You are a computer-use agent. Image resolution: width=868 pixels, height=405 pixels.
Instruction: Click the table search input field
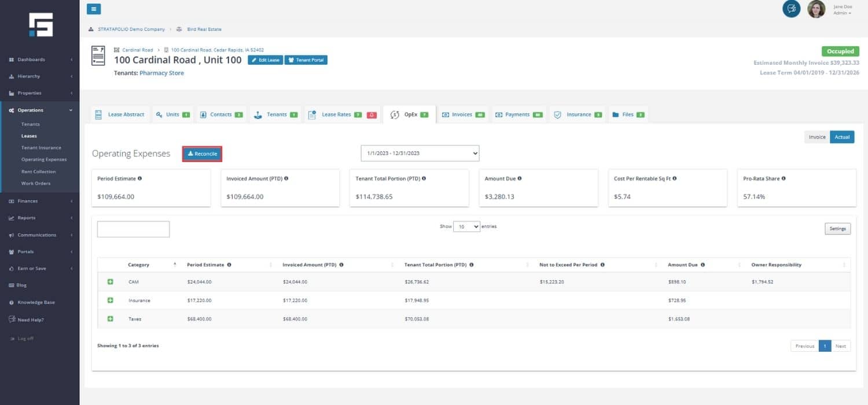pos(133,229)
